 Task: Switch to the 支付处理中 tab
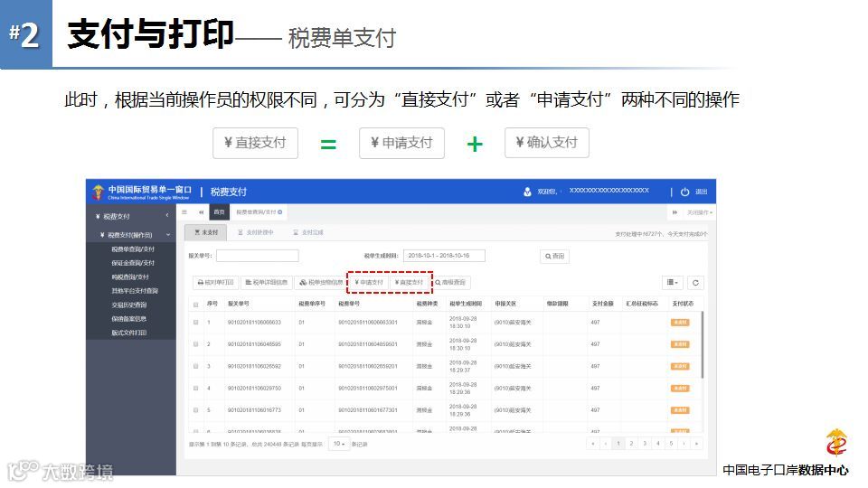pos(255,232)
